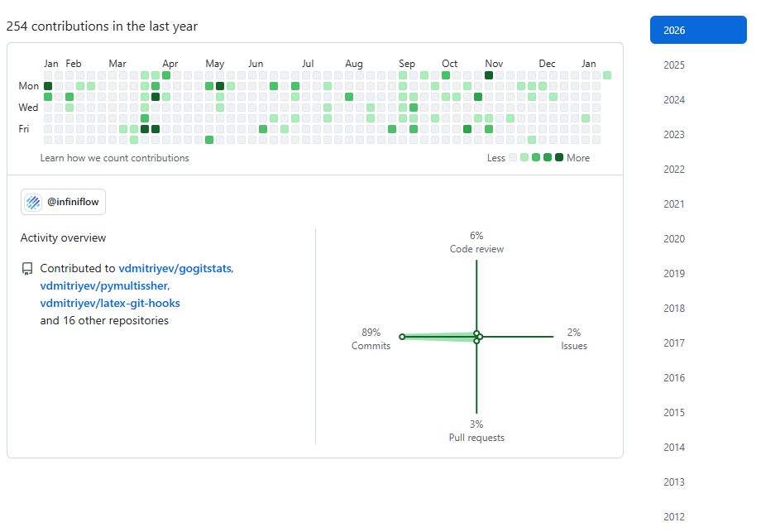Select the lightest shade square next to Less
The image size is (761, 532).
[x=513, y=157]
